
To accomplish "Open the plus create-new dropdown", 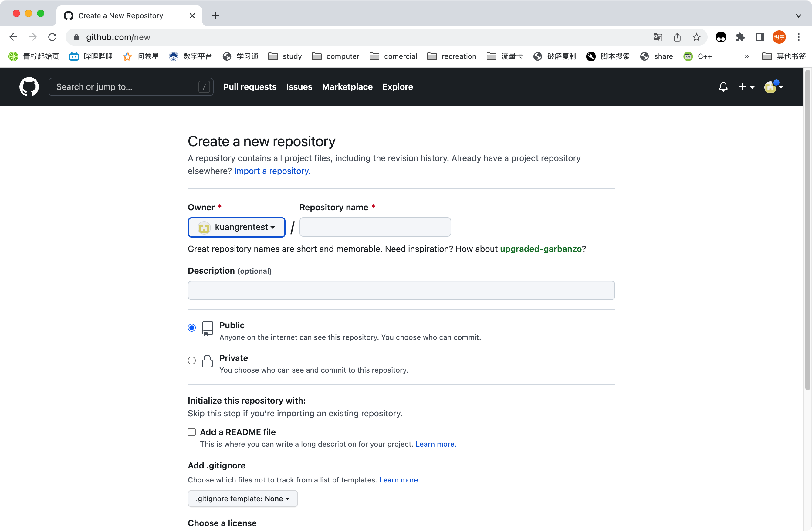I will click(x=746, y=87).
